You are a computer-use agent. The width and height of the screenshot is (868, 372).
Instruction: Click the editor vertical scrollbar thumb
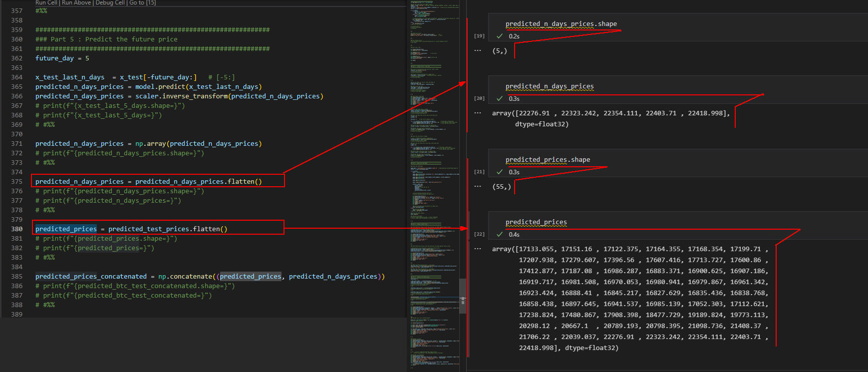tap(463, 296)
